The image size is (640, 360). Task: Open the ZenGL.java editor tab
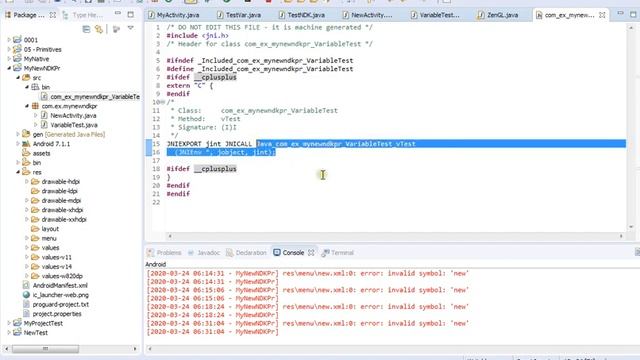pyautogui.click(x=498, y=15)
